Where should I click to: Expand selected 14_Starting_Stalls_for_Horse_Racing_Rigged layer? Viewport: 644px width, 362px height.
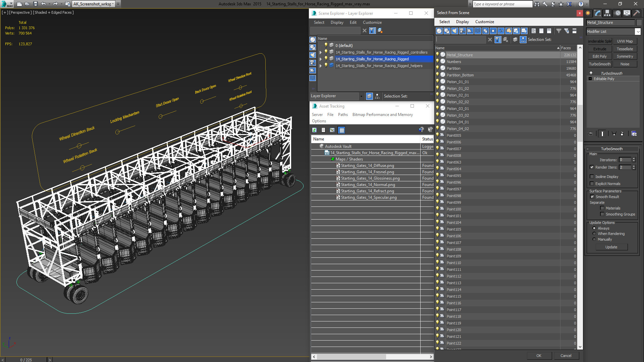coord(321,59)
